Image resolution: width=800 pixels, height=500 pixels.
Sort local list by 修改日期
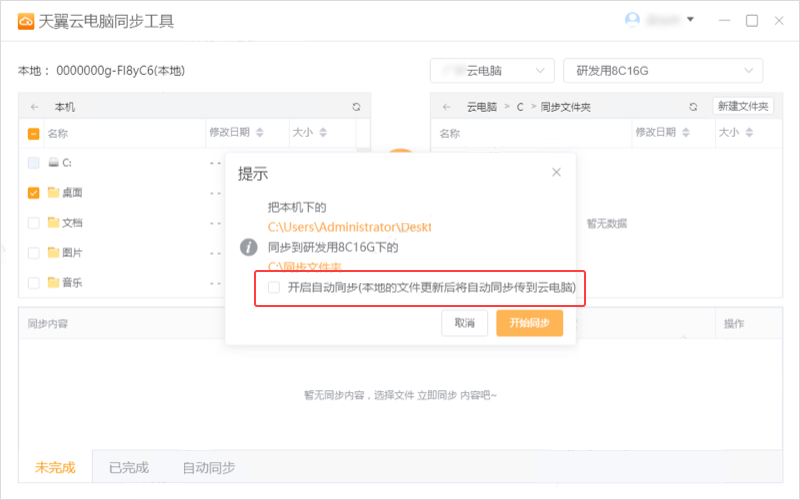tap(260, 133)
